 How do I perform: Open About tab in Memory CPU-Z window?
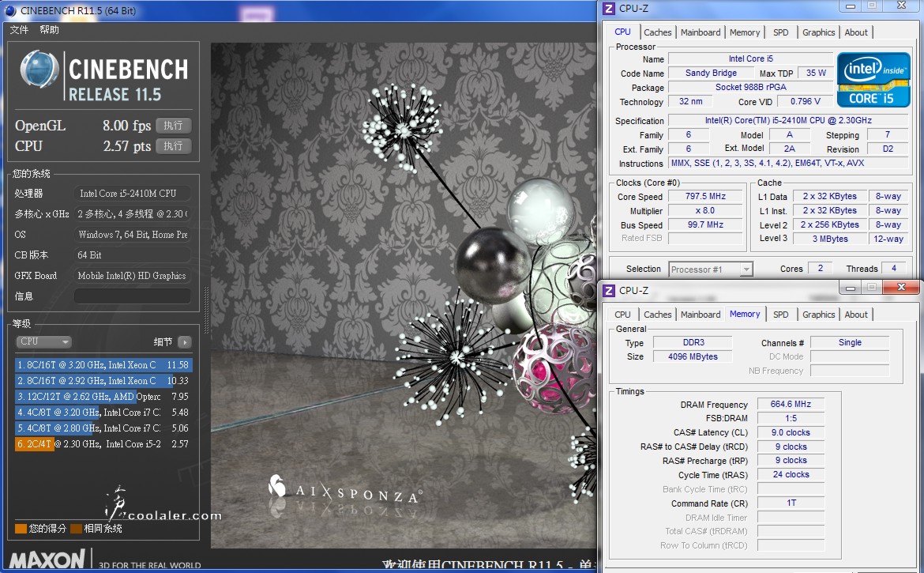(855, 315)
